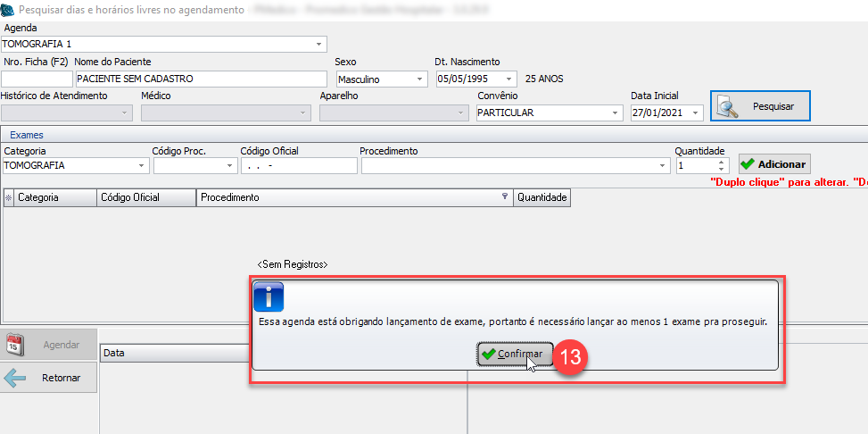Increase the Quantidade stepper value

[x=721, y=162]
